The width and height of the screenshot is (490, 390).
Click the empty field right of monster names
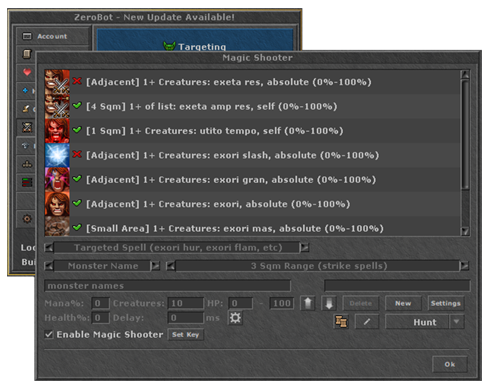(x=397, y=286)
